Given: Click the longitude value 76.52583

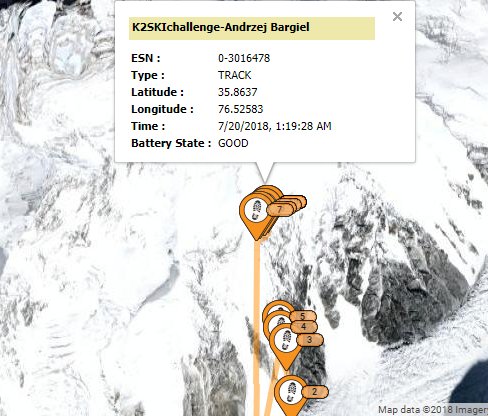Looking at the screenshot, I should [241, 109].
